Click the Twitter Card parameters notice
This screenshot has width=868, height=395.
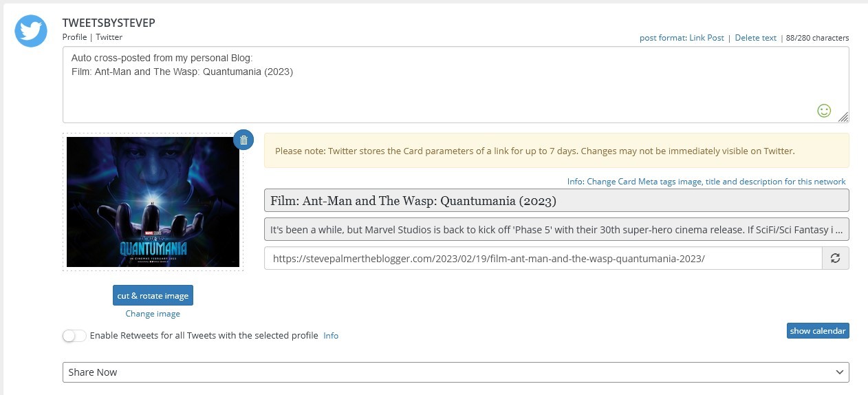pyautogui.click(x=556, y=151)
